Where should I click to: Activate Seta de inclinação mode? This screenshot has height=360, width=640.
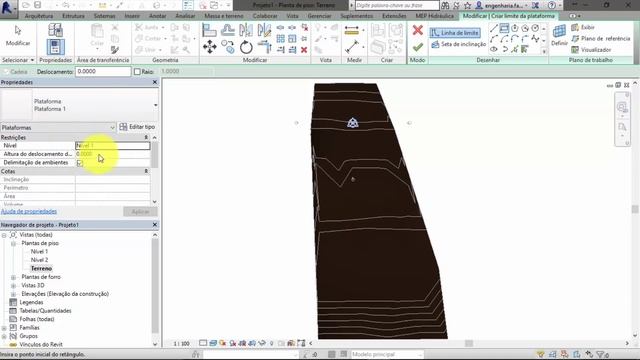tap(459, 44)
